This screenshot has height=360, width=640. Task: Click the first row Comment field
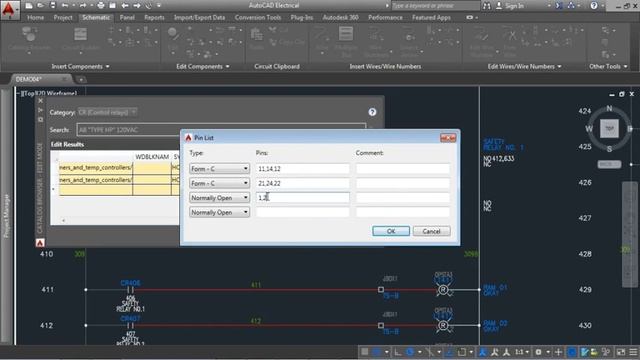tap(403, 169)
